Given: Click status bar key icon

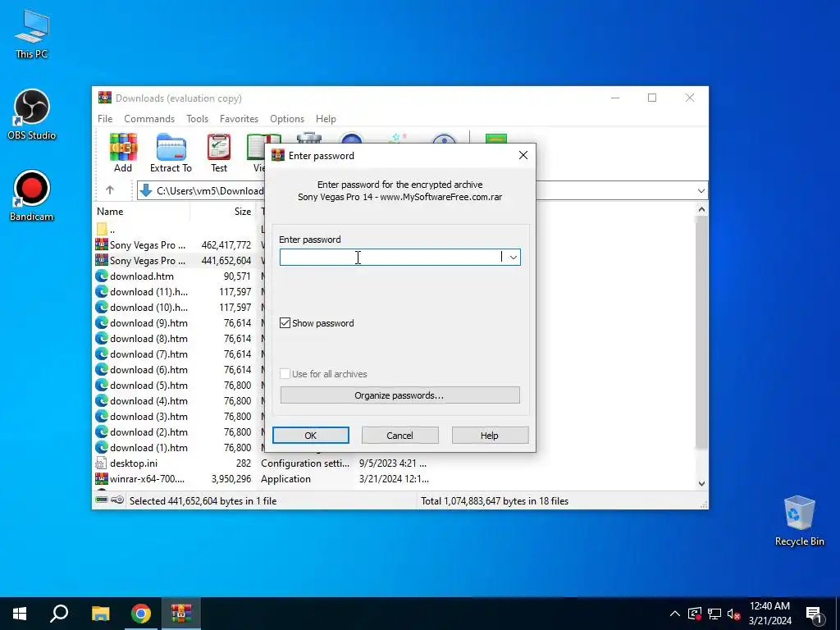Looking at the screenshot, I should pos(118,500).
